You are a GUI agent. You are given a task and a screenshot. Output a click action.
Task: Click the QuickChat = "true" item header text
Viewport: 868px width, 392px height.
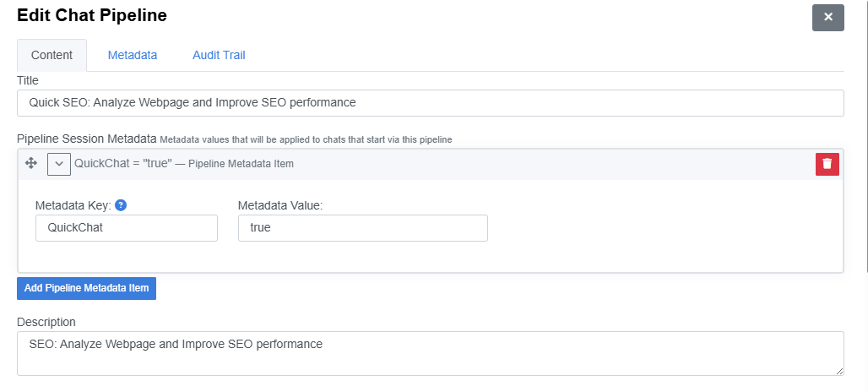pos(122,164)
